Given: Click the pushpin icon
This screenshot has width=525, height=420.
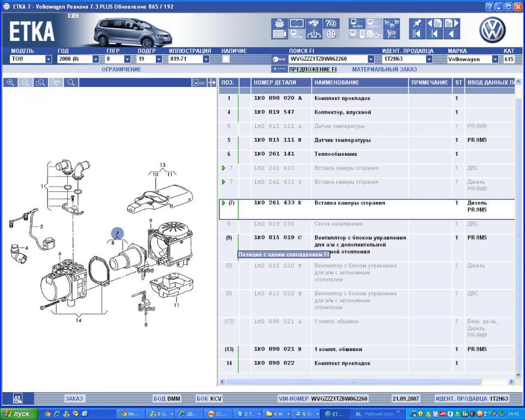Looking at the screenshot, I should pyautogui.click(x=417, y=24).
